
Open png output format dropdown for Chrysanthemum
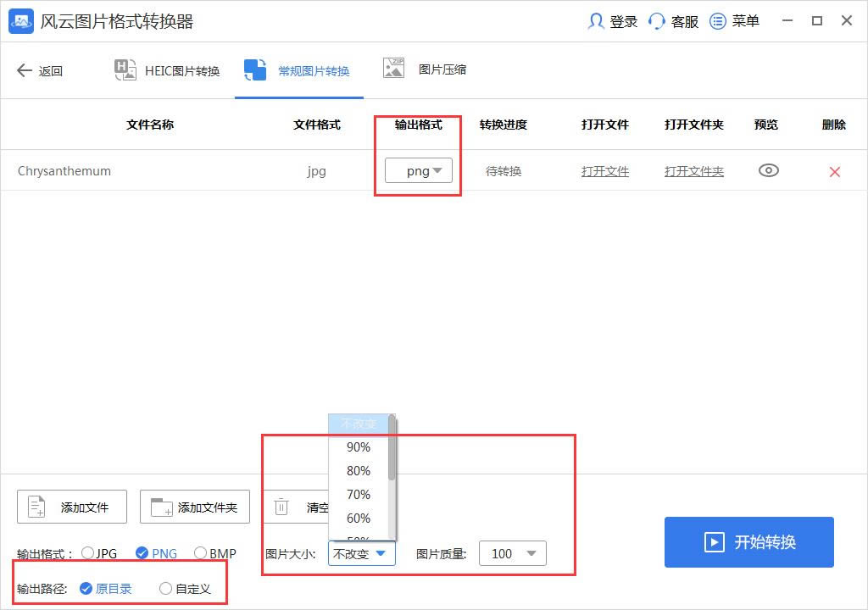(x=419, y=170)
